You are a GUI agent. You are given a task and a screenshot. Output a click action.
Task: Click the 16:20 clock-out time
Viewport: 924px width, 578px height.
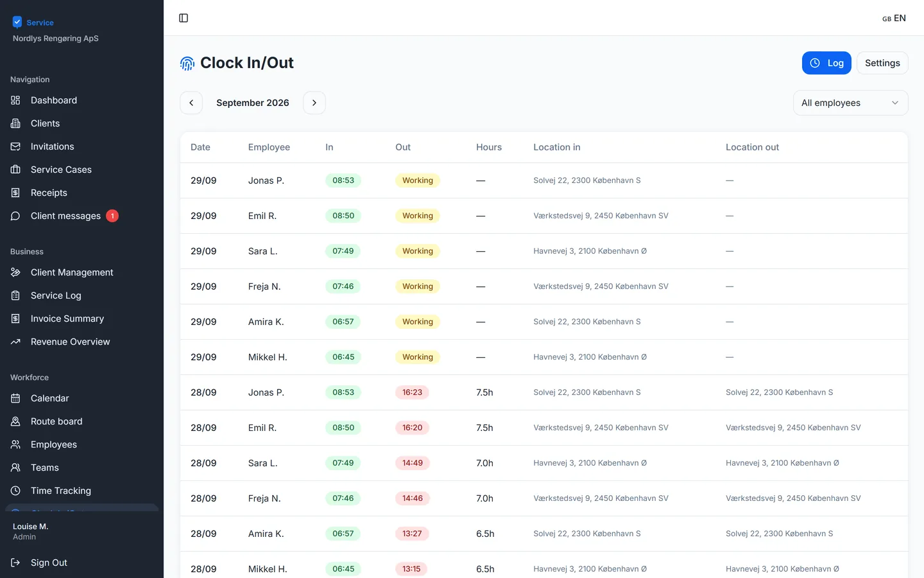[412, 428]
